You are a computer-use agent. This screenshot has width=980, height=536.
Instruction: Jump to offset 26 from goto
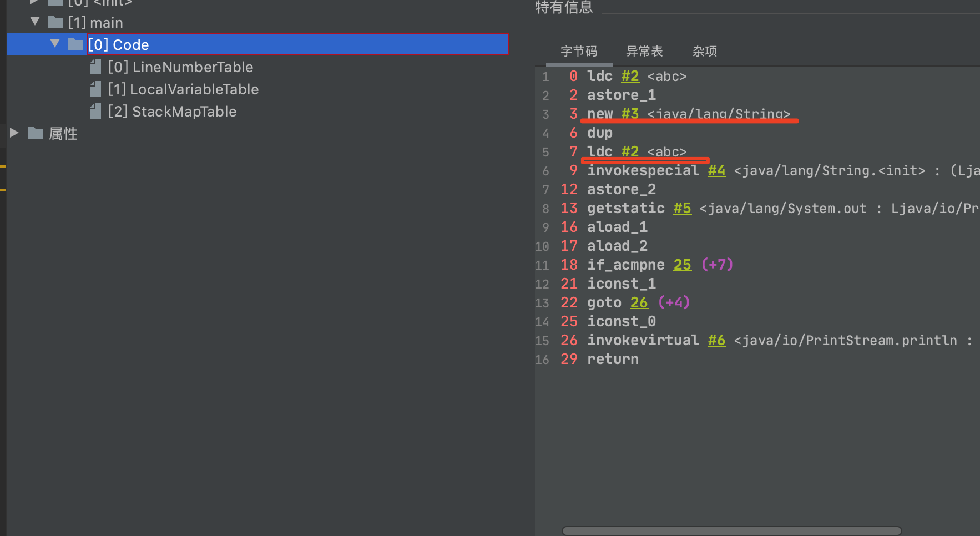(x=639, y=303)
